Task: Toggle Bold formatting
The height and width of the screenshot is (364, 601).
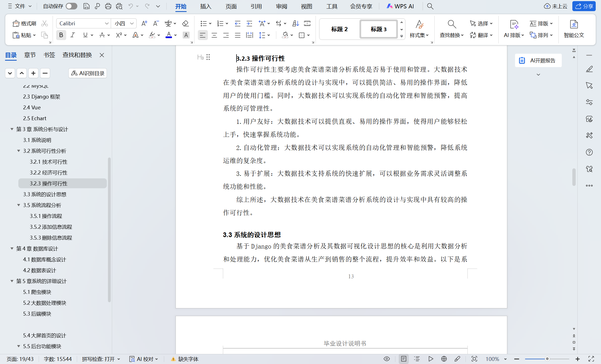Action: [61, 35]
